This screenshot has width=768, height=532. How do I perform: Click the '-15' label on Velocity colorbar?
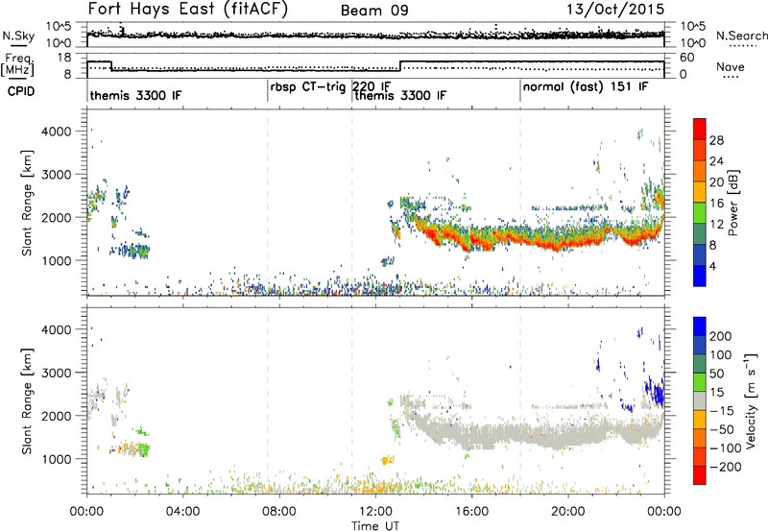[x=722, y=411]
